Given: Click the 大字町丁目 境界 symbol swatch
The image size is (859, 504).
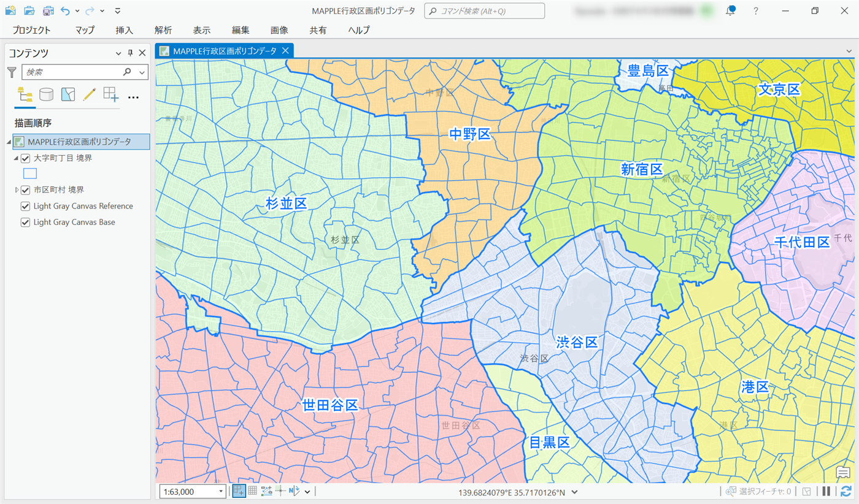Looking at the screenshot, I should (29, 174).
